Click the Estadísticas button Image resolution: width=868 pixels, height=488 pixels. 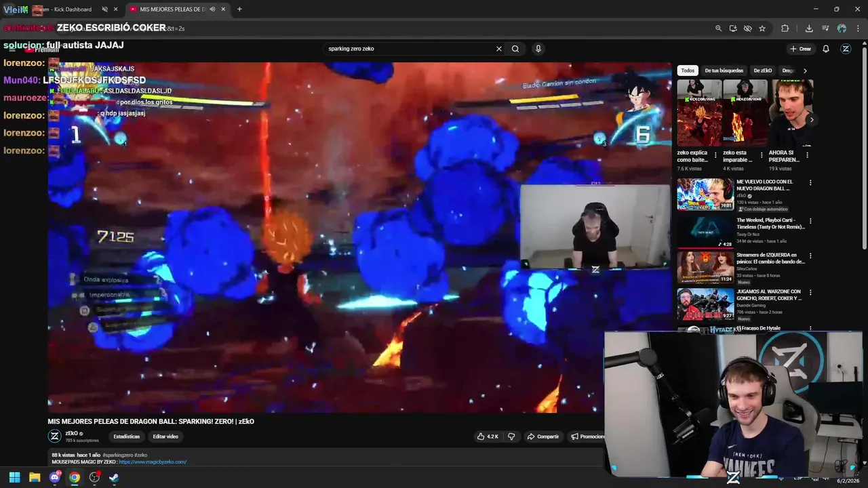[127, 436]
